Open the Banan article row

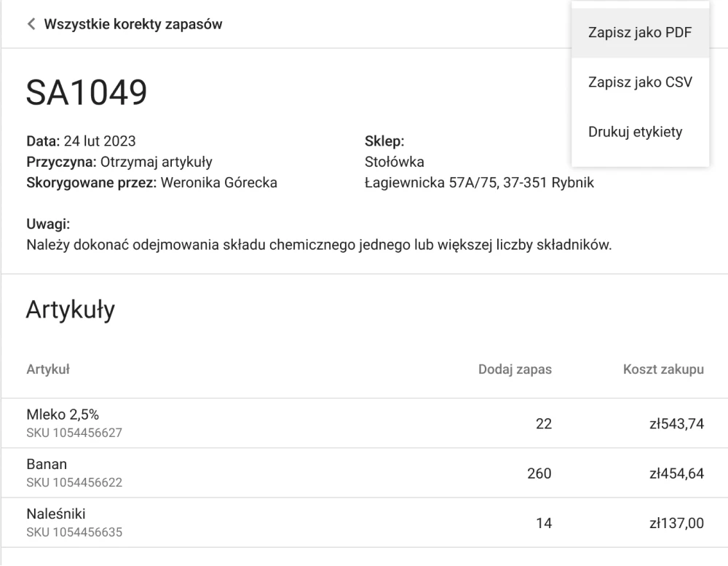(x=47, y=465)
